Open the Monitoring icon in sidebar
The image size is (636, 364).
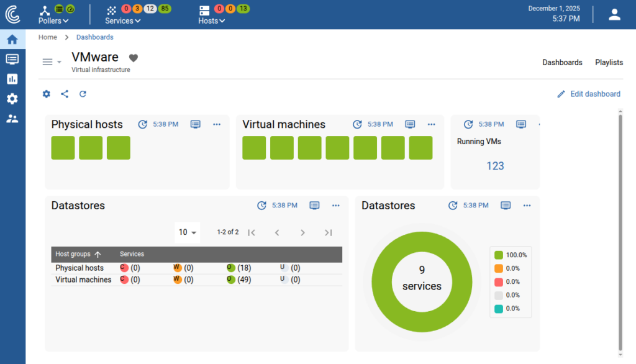pyautogui.click(x=12, y=59)
